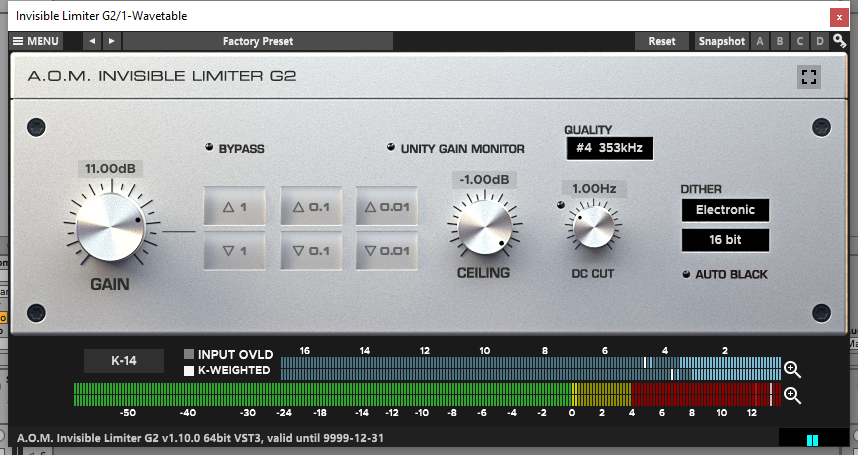Open the 16 bit depth dropdown
Viewport: 858px width, 455px height.
point(725,240)
